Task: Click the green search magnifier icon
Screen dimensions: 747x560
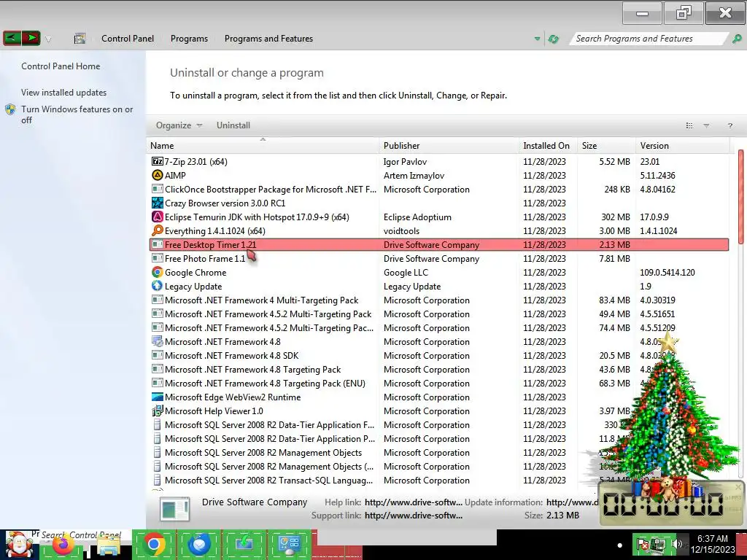Action: pyautogui.click(x=737, y=39)
